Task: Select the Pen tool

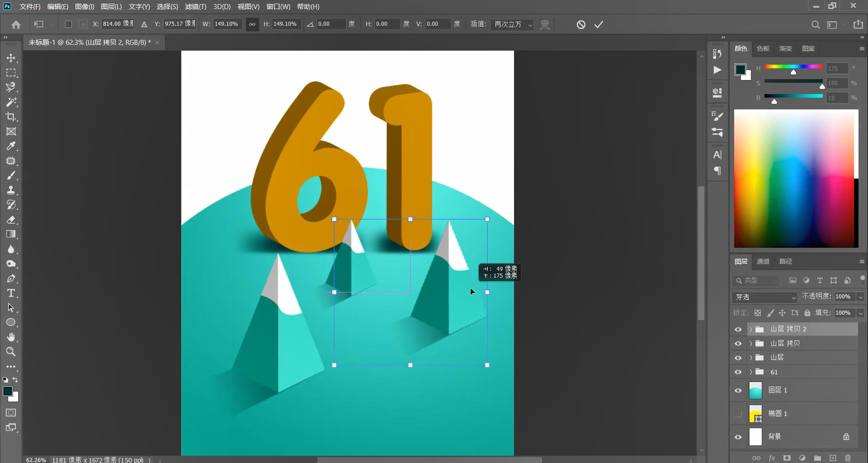Action: tap(11, 279)
